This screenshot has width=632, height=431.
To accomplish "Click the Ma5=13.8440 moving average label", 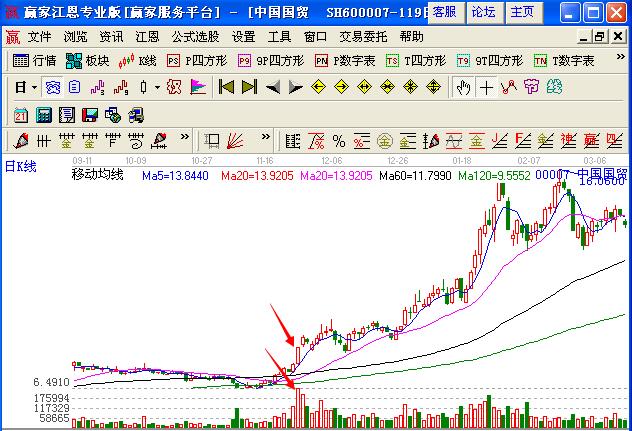I will (176, 176).
